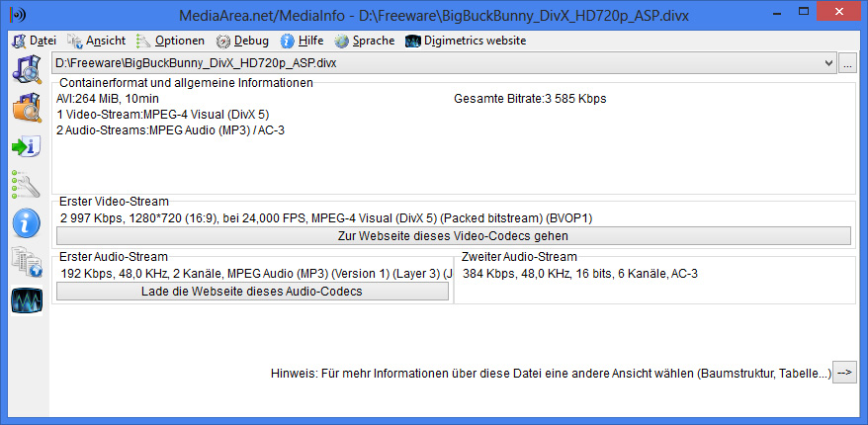Open the Ansicht menu
Image resolution: width=868 pixels, height=425 pixels.
point(96,41)
